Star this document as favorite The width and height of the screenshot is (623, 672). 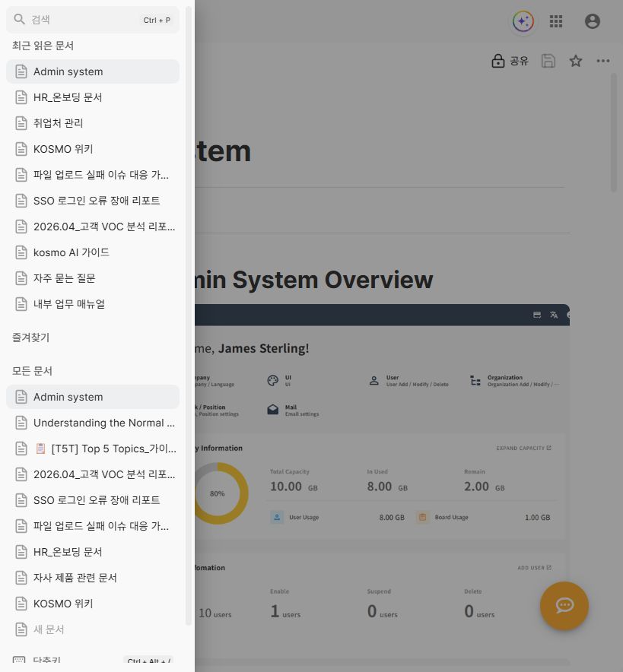(575, 61)
